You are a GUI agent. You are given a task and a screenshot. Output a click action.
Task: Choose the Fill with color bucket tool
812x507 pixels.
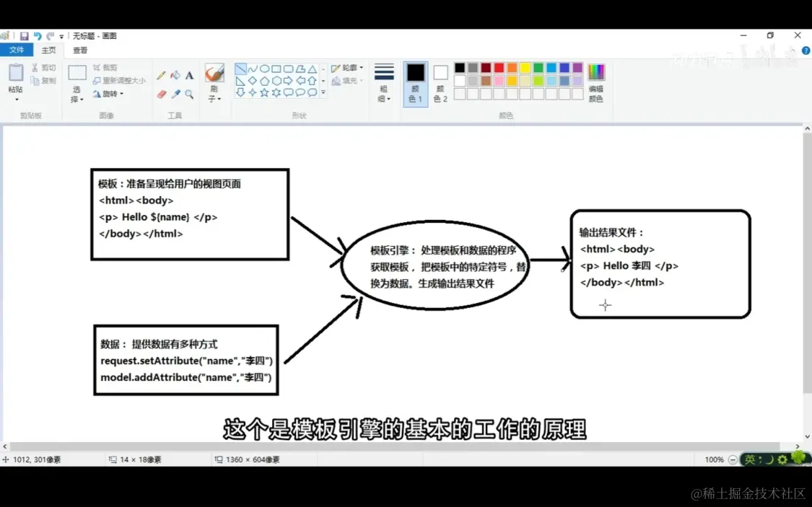(175, 75)
